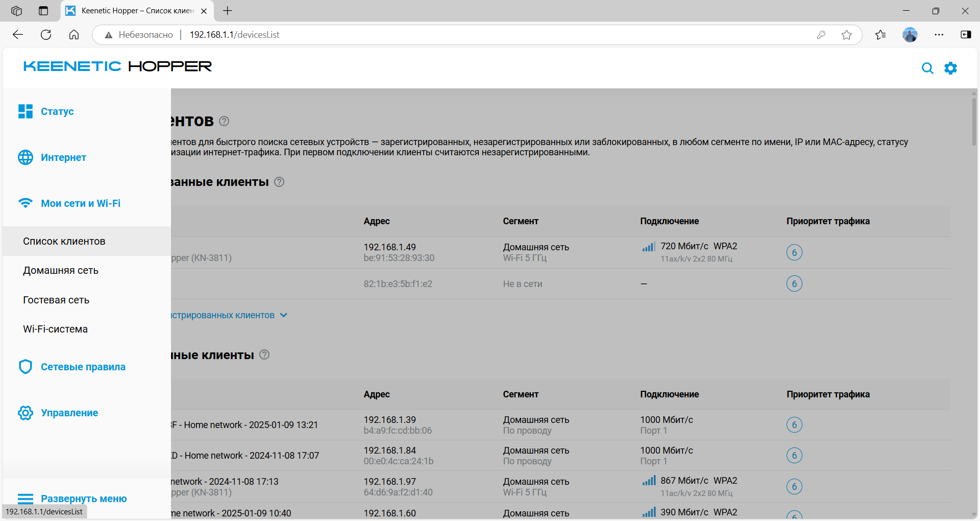Expand the hidden registered clients chevron

(284, 315)
